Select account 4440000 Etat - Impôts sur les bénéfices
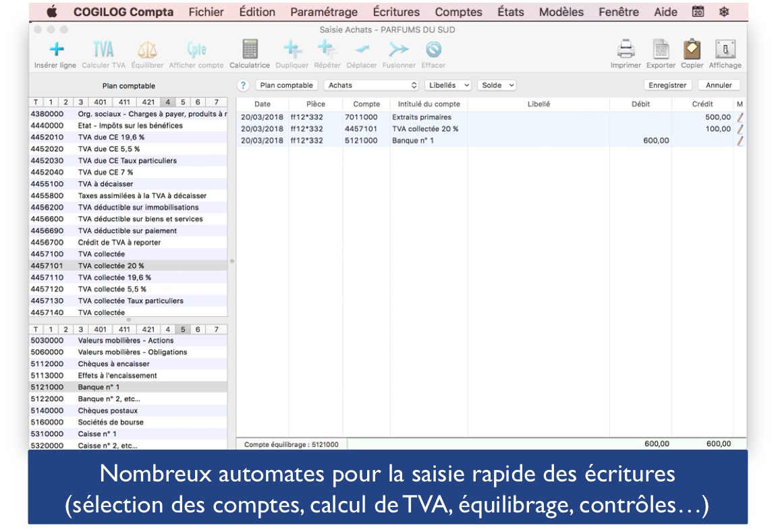The height and width of the screenshot is (532, 774). 128,125
